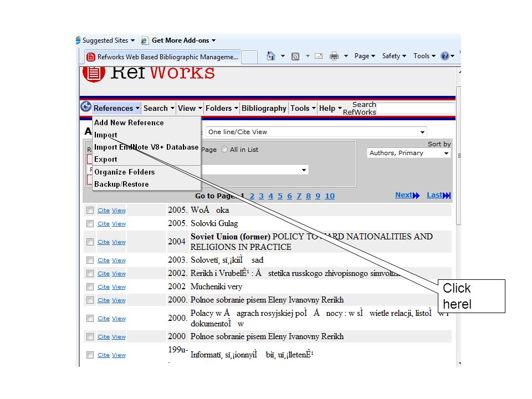Choose Add New Reference menu item
Screen dimensions: 532x399
(129, 123)
